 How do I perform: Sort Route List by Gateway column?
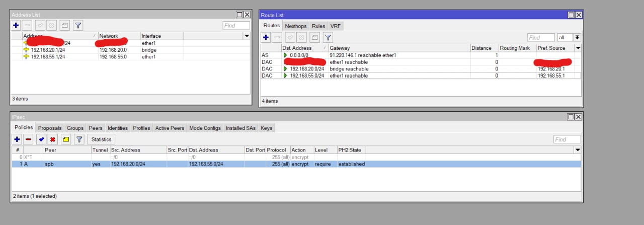(x=399, y=48)
